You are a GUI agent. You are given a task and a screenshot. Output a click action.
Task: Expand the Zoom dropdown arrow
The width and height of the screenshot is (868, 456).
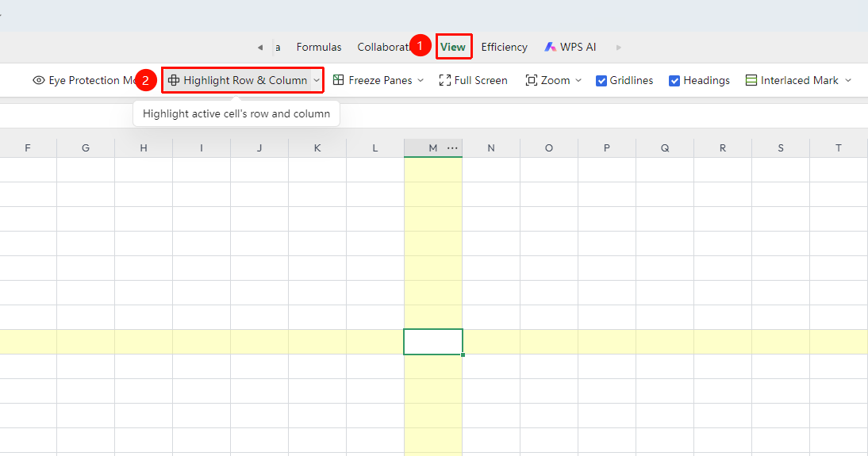[x=578, y=80]
